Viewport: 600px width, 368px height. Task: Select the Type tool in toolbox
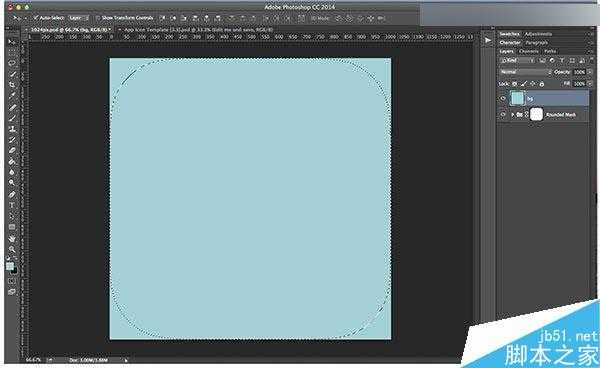(12, 205)
